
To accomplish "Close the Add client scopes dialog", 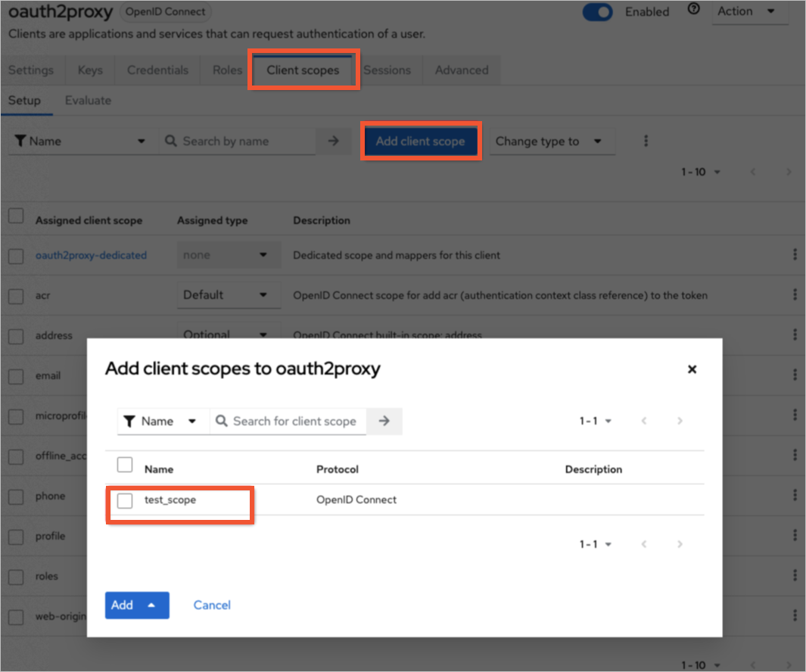I will coord(692,369).
